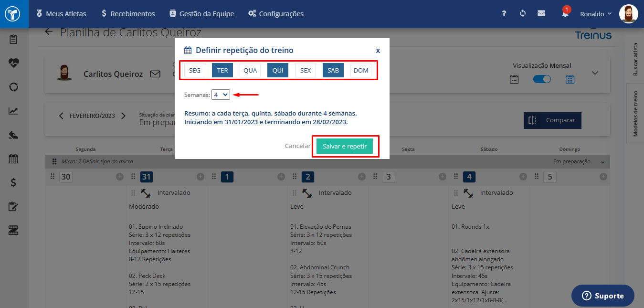Screen dimensions: 644x308
Task: Cancel the repetition dialog
Action: click(x=297, y=146)
